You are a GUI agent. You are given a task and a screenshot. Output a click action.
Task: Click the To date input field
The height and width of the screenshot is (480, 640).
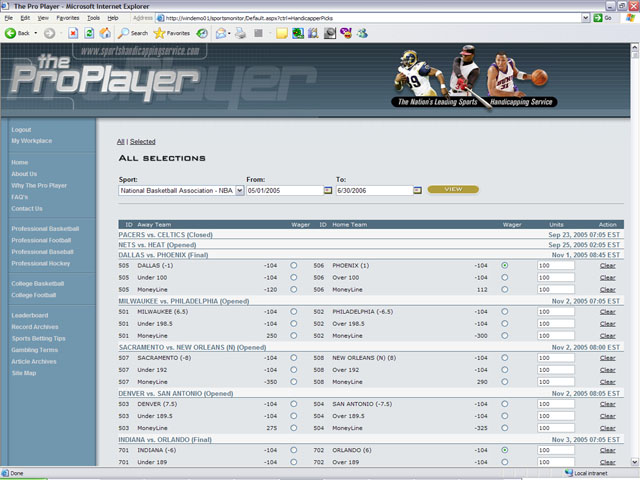click(x=374, y=190)
